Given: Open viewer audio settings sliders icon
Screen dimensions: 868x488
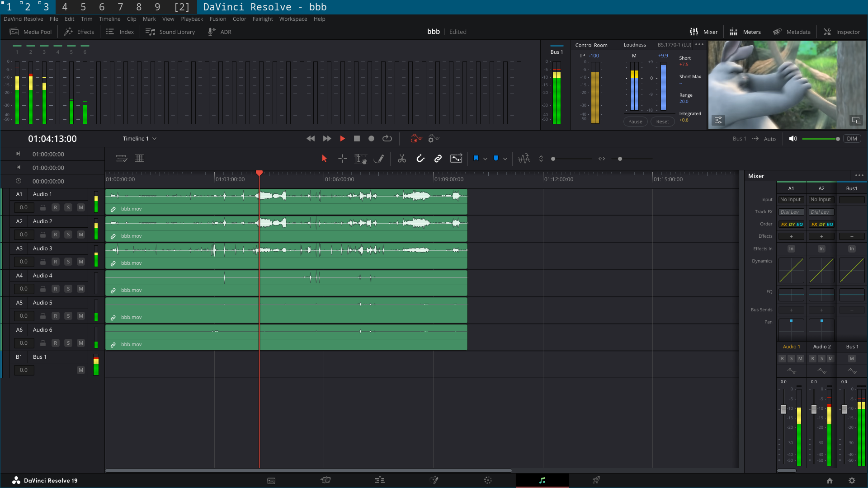Looking at the screenshot, I should [718, 120].
